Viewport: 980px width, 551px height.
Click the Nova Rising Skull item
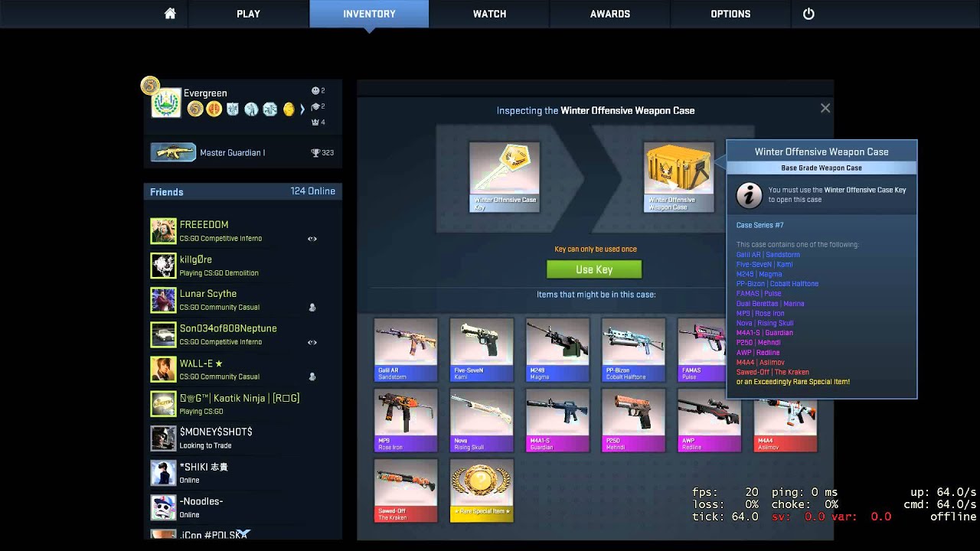pos(482,420)
